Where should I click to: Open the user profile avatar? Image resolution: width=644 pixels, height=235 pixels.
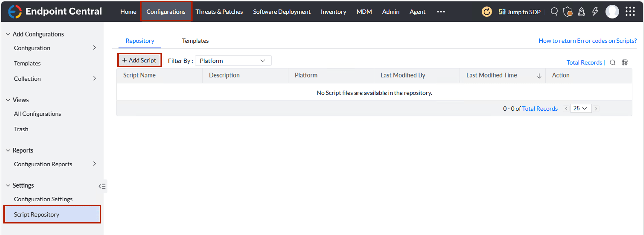click(612, 12)
